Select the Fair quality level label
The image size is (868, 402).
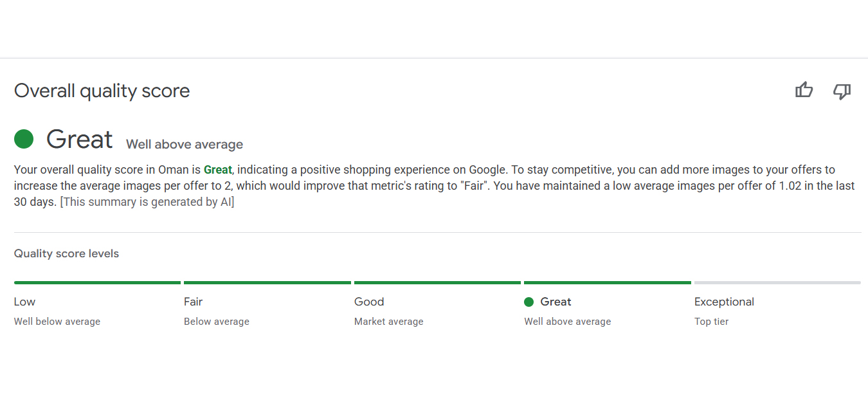pyautogui.click(x=194, y=302)
